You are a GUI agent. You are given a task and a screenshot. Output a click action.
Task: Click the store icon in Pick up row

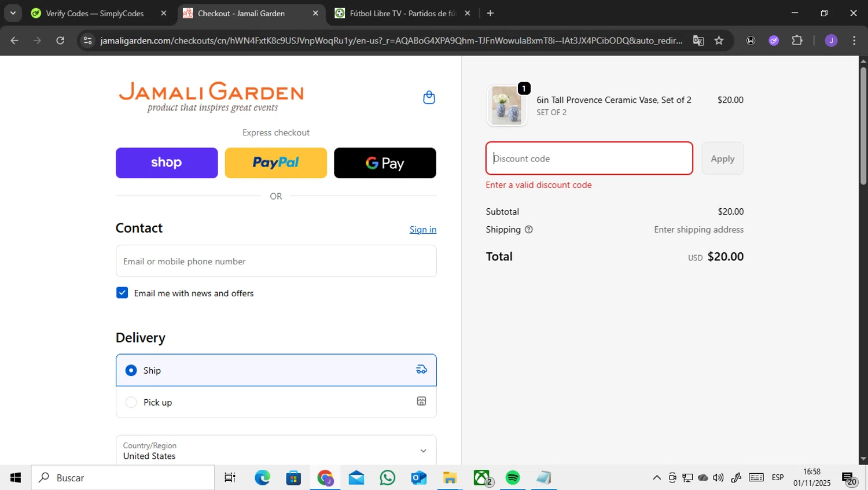click(421, 401)
